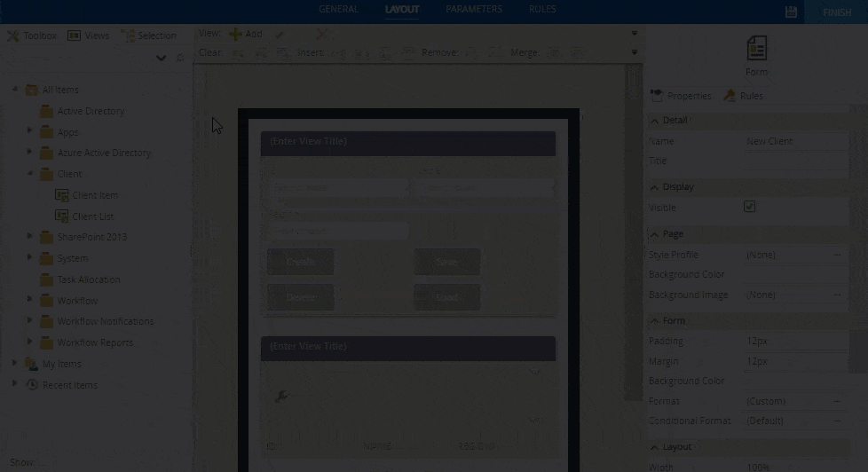
Task: Open the Properties tab
Action: tap(681, 96)
